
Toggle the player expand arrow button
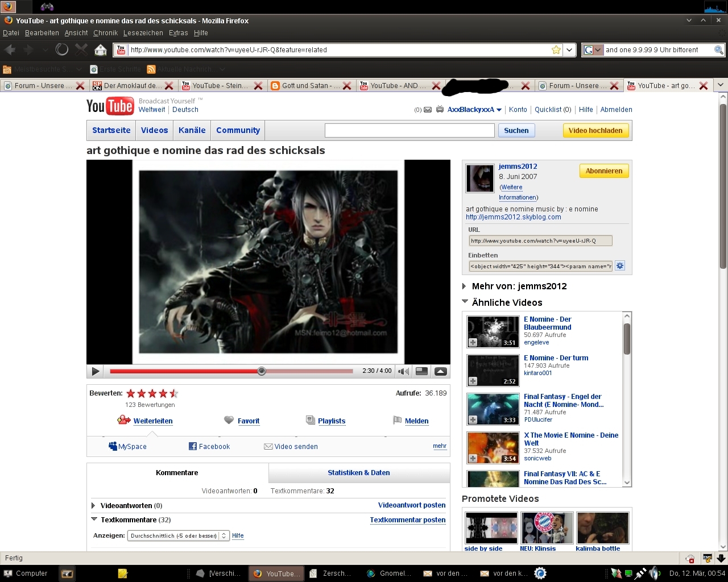(440, 371)
